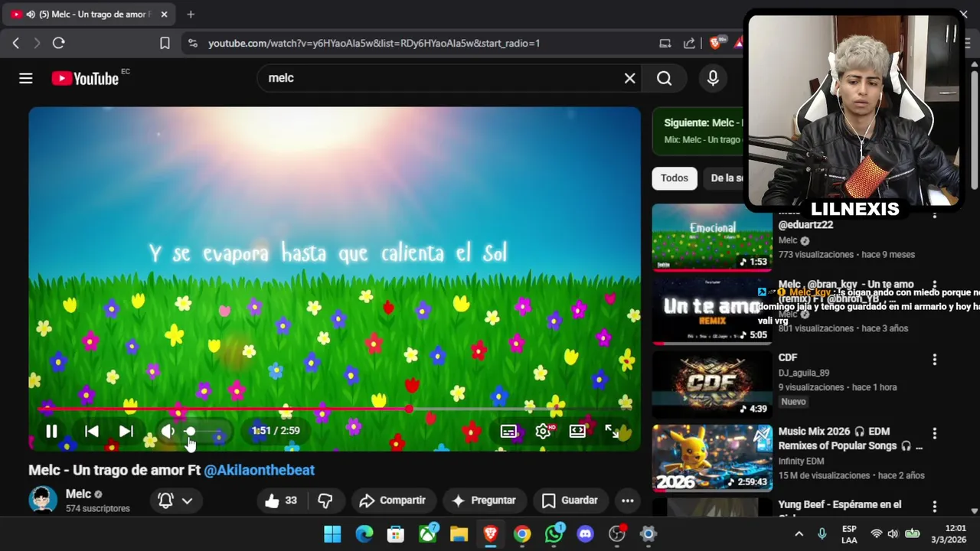The image size is (980, 551).
Task: Run search with the magnifier button
Action: (x=664, y=78)
